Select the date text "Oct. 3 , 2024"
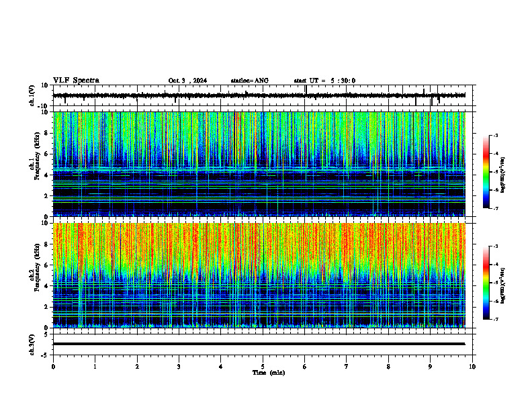This screenshot has width=532, height=411. [187, 81]
